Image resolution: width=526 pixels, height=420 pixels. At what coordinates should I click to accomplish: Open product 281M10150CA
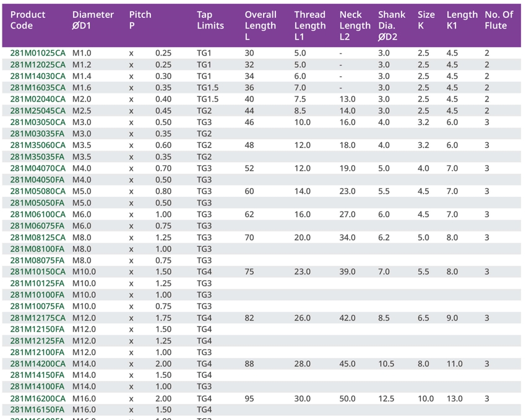(x=37, y=272)
